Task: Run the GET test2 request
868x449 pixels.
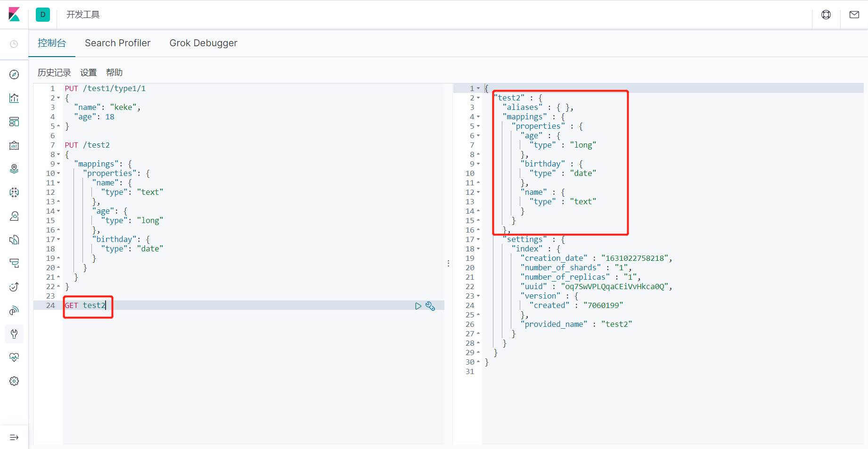Action: pyautogui.click(x=418, y=306)
